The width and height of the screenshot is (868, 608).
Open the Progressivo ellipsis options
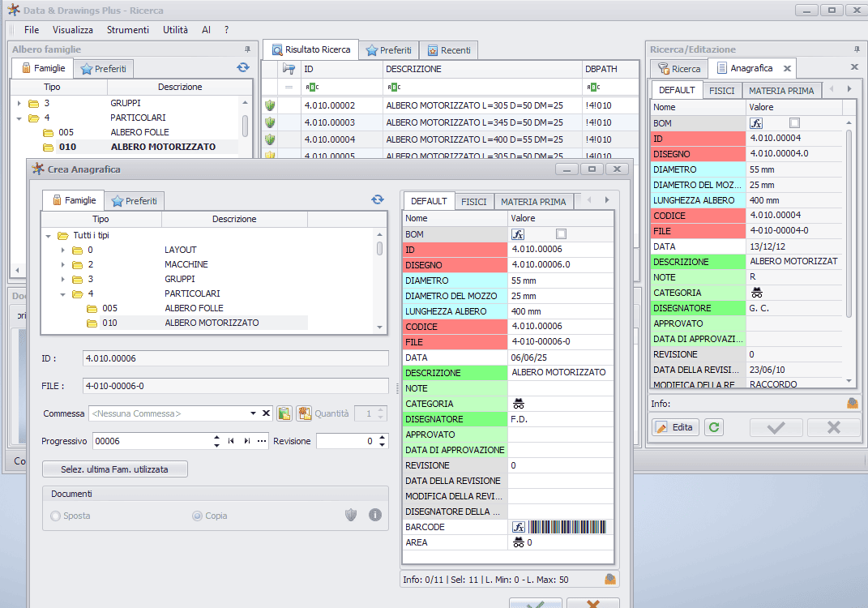(x=262, y=441)
